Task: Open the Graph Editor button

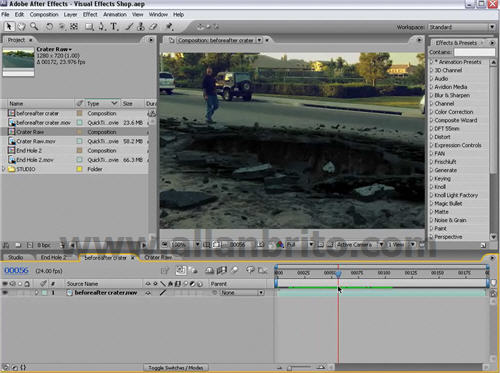Action: (x=263, y=270)
